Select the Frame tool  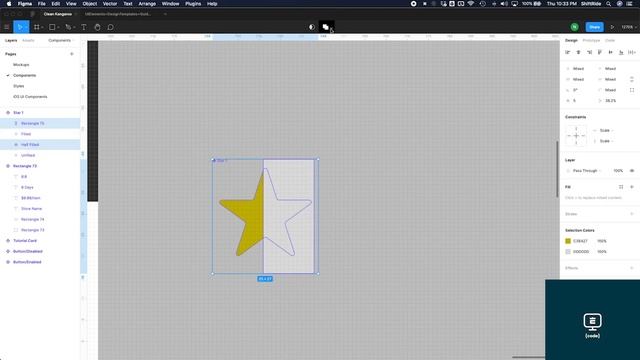(37, 27)
